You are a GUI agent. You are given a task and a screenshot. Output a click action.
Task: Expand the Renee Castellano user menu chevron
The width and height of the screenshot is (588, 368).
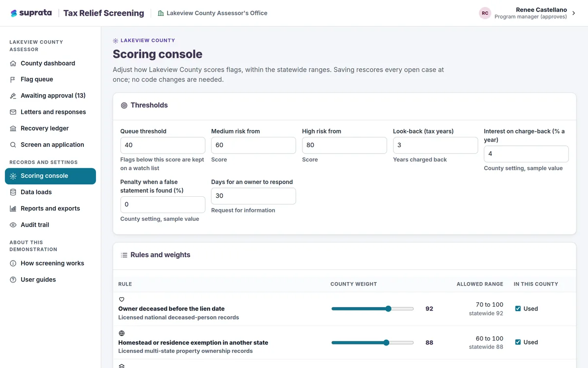pos(574,13)
